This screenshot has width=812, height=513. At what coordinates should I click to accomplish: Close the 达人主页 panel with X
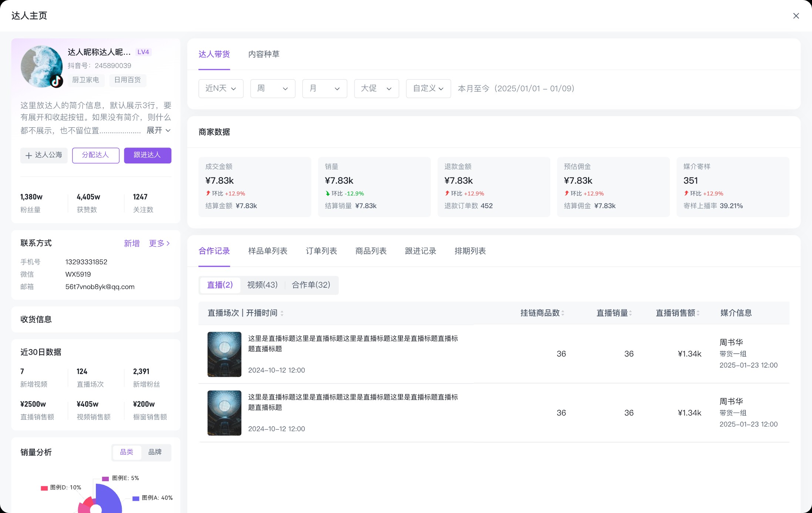point(796,16)
